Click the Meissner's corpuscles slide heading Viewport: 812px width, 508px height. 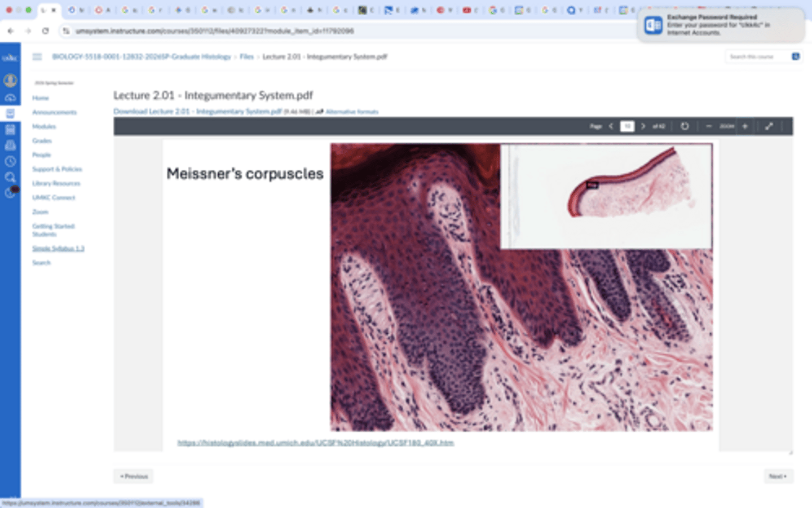pyautogui.click(x=245, y=174)
